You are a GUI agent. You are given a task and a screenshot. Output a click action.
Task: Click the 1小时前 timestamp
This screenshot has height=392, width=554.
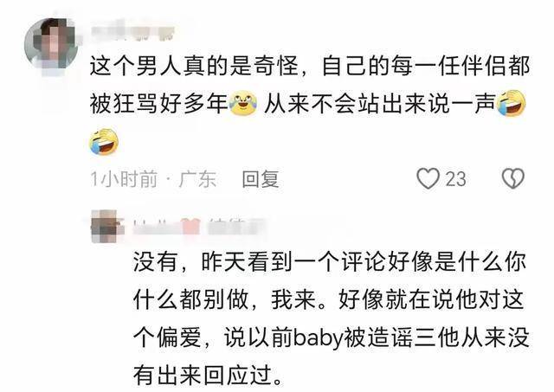click(124, 179)
